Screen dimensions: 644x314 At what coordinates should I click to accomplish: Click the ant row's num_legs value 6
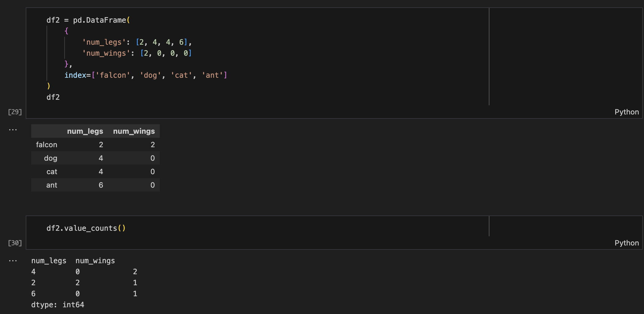coord(101,185)
